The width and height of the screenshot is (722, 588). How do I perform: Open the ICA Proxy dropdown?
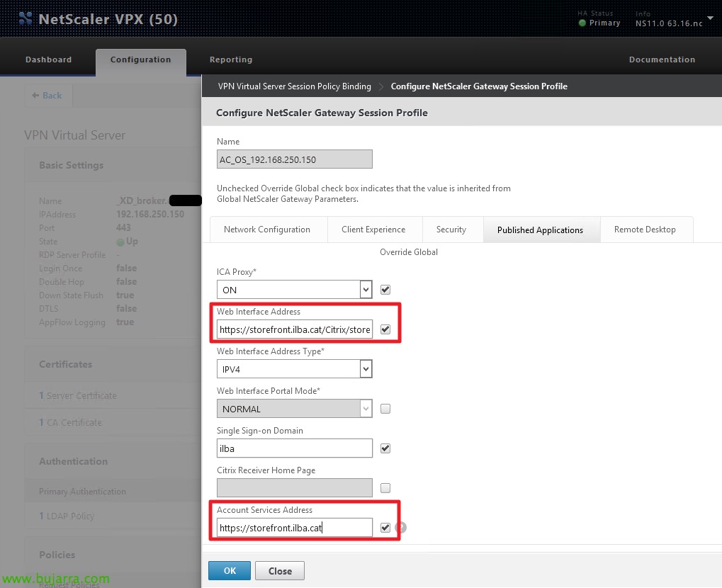tap(294, 290)
